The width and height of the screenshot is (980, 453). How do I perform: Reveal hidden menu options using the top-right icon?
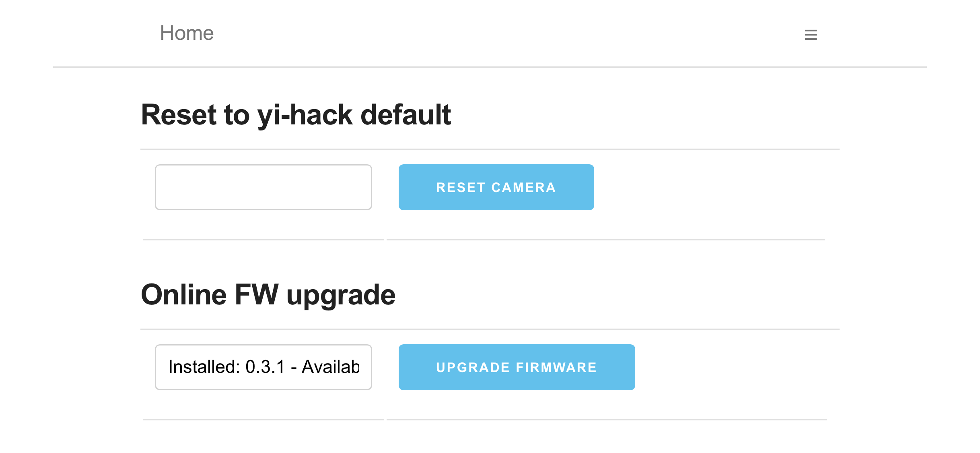click(811, 35)
